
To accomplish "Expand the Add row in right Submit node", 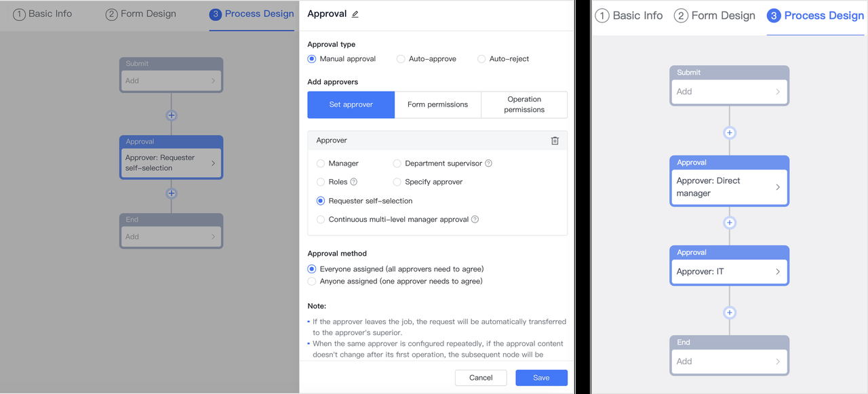I will (x=777, y=92).
